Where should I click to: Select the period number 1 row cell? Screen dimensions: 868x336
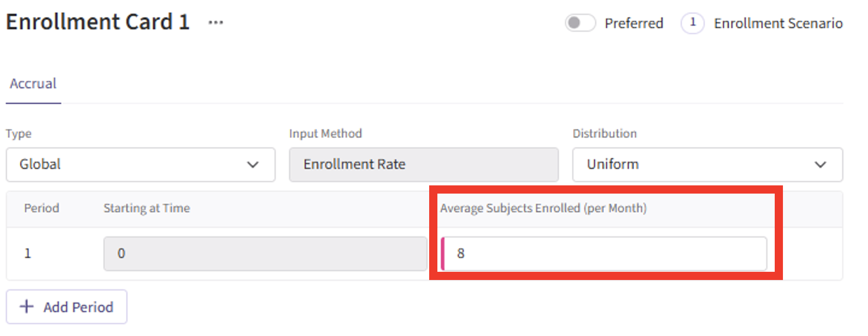(28, 253)
